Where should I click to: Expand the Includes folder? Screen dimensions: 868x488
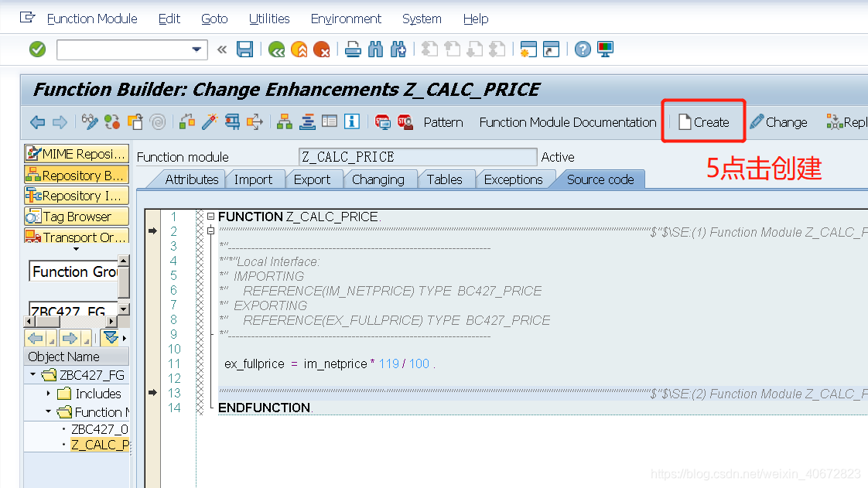[x=49, y=394]
